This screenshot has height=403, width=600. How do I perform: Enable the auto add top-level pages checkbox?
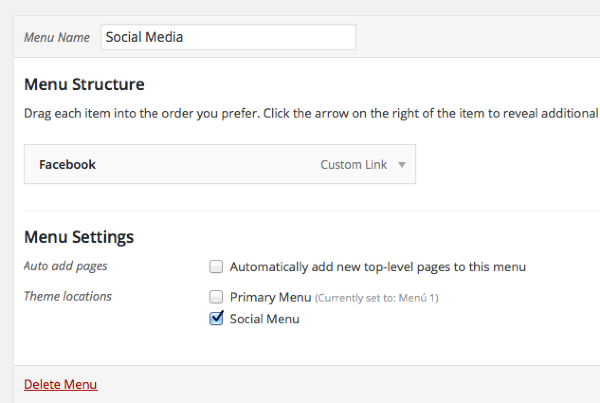(216, 267)
